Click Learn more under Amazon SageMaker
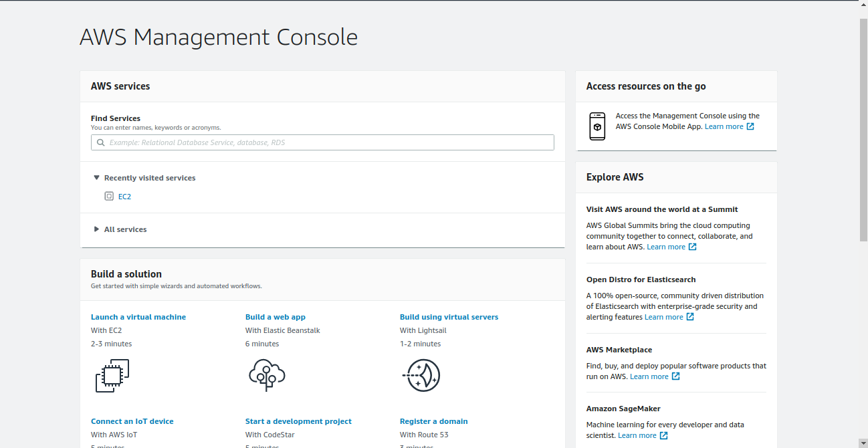Screen dimensions: 868x448 pos(637,435)
